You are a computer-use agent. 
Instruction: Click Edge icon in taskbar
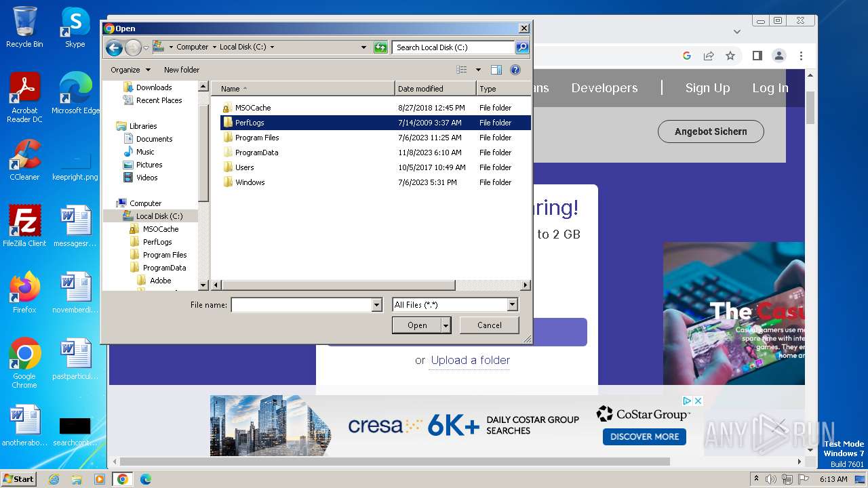click(x=146, y=479)
